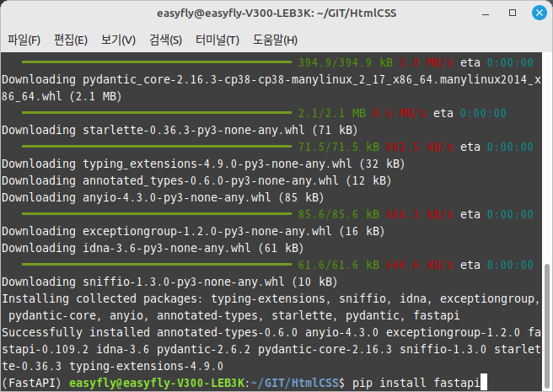Close the terminal window
The image size is (553, 392).
[540, 13]
